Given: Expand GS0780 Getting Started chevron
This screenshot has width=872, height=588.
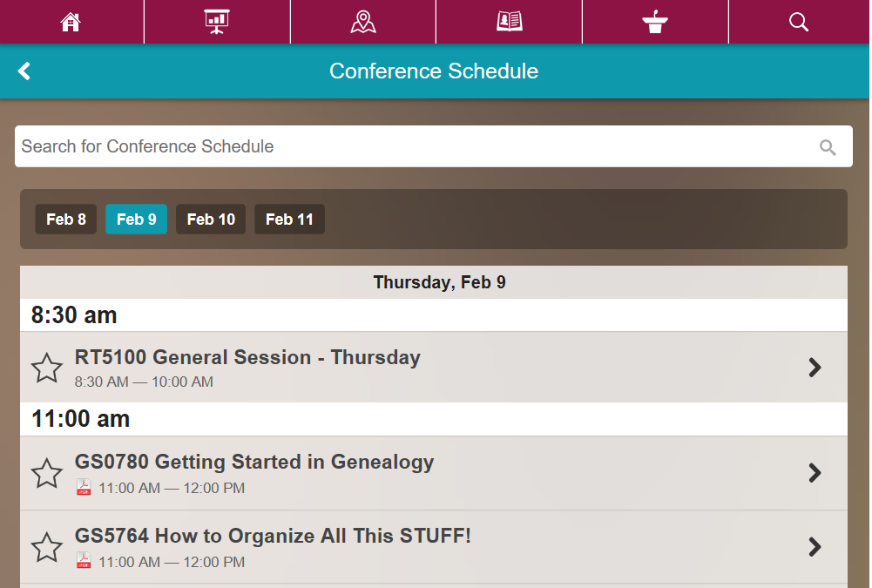Looking at the screenshot, I should [815, 473].
